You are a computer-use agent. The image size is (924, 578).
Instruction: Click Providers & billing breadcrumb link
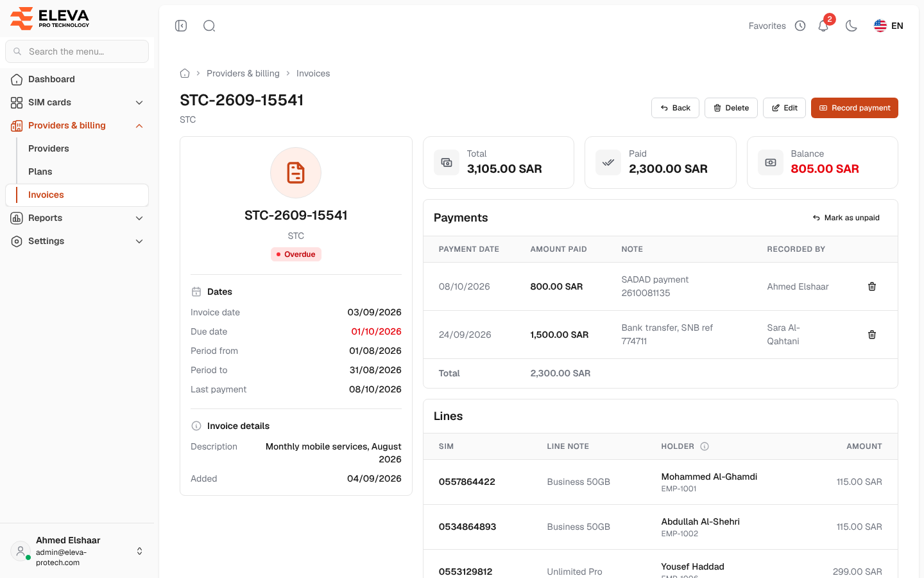point(243,73)
